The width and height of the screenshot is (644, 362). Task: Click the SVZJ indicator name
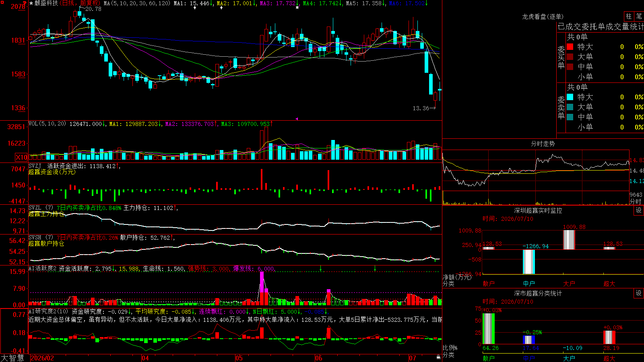tap(35, 166)
